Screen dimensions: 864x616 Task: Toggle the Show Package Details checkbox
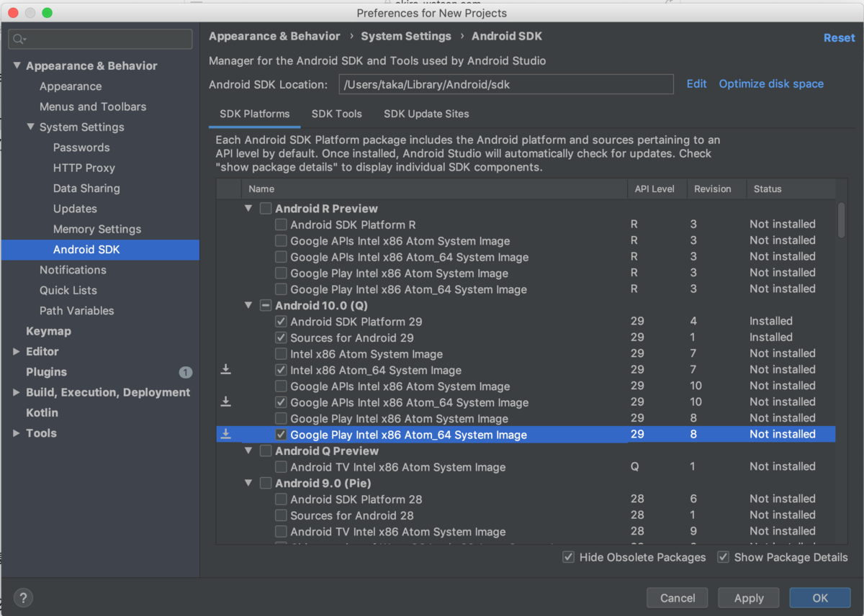tap(724, 557)
